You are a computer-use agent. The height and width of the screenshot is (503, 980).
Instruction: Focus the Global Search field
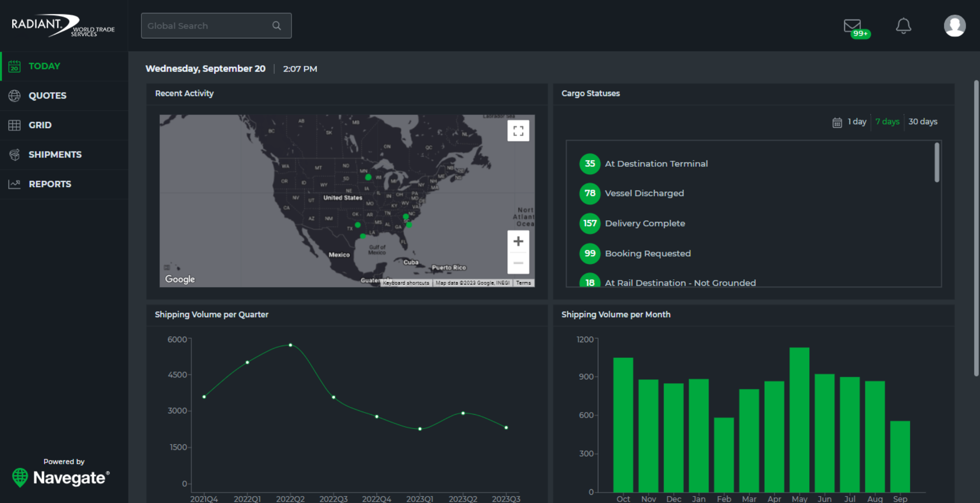(207, 26)
